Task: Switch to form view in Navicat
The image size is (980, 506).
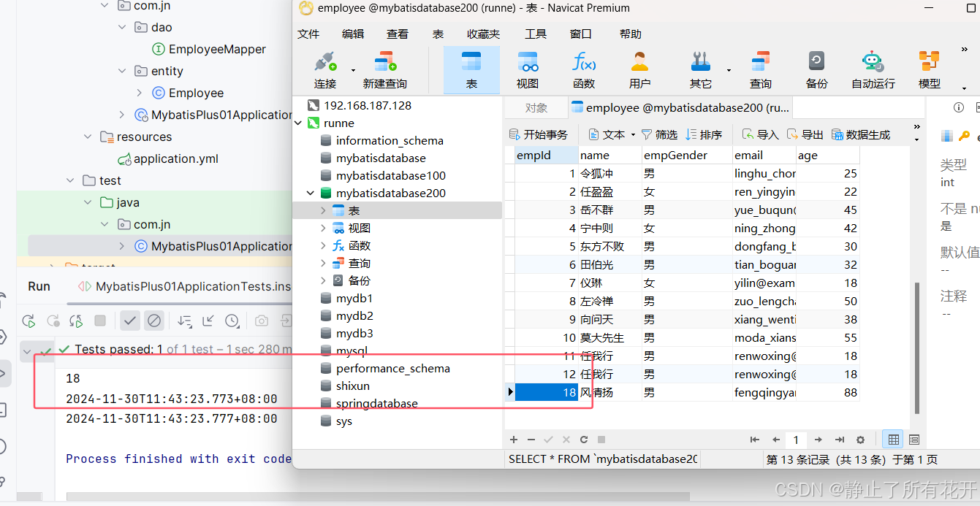Action: pos(913,440)
